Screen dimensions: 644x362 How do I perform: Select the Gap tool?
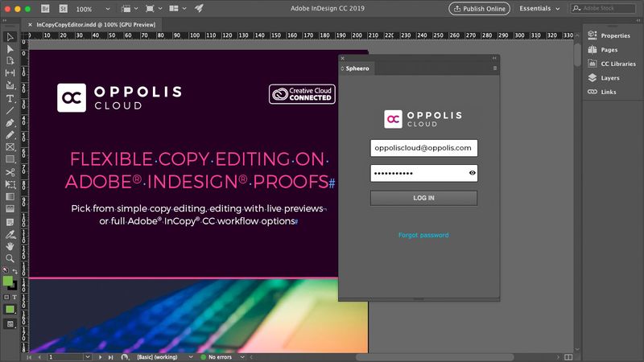[10, 73]
